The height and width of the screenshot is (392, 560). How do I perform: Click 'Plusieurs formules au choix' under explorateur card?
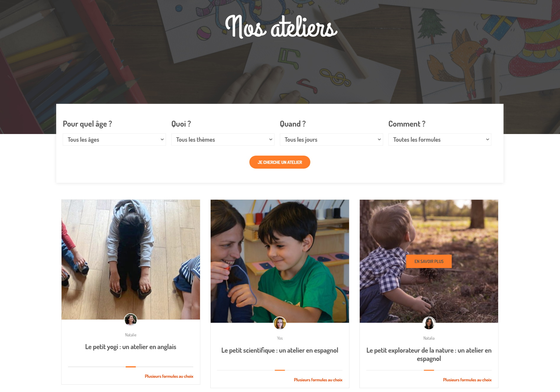tap(467, 380)
